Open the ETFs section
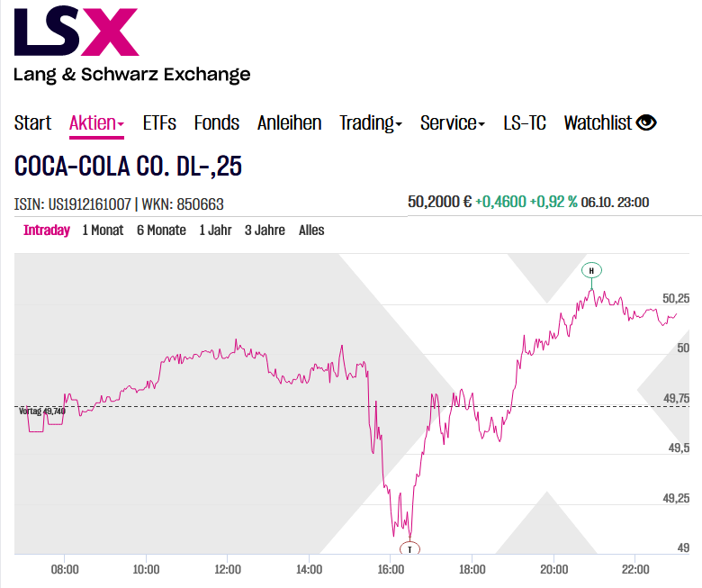The height and width of the screenshot is (588, 702). (159, 123)
